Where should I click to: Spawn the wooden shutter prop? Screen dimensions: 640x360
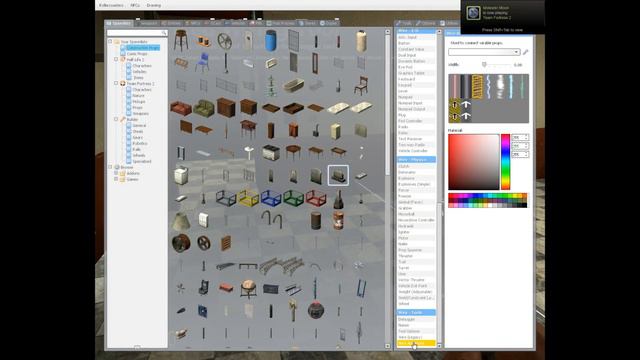[226, 243]
